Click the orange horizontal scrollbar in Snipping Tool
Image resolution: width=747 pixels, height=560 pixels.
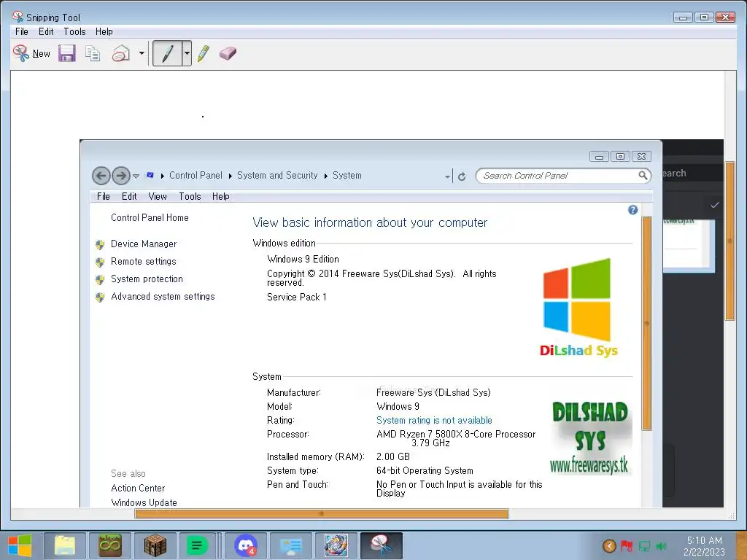322,514
